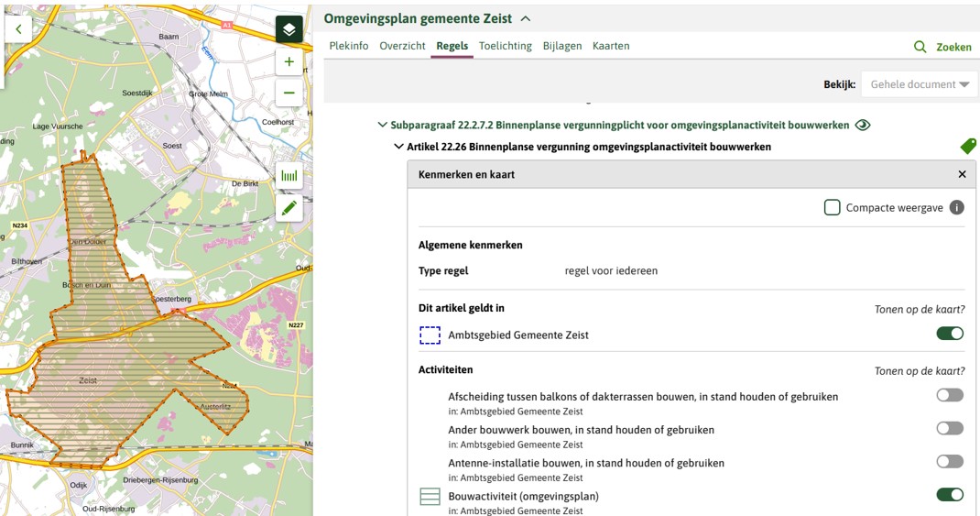Open the Kaarten tab

tap(610, 46)
